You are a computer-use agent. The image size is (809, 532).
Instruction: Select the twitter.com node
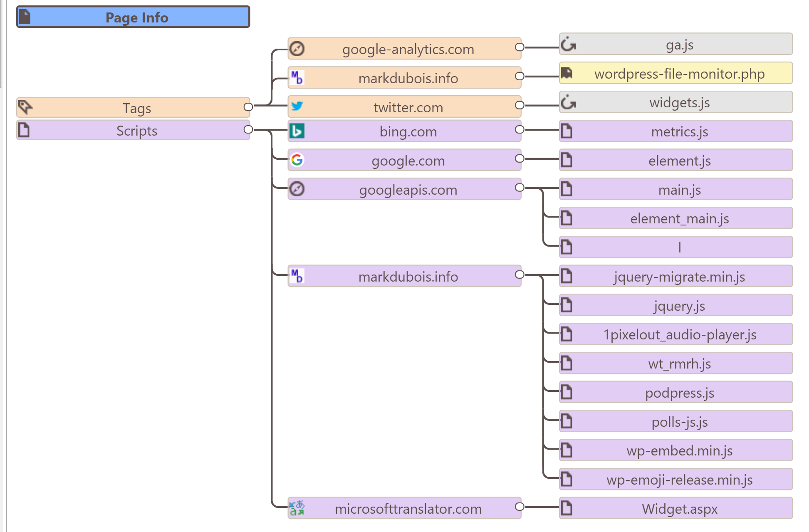[x=404, y=106]
